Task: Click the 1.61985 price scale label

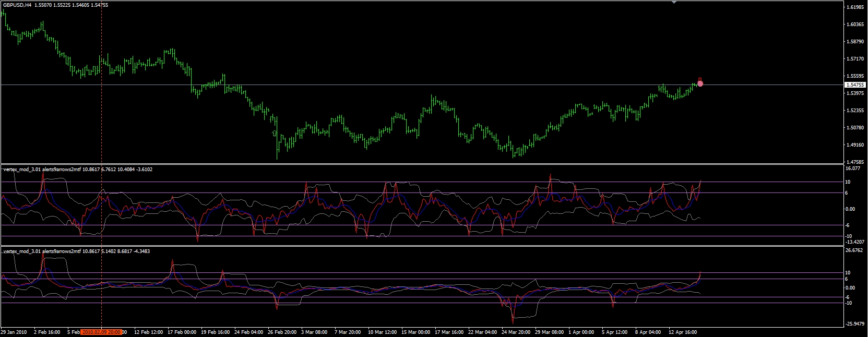Action: pyautogui.click(x=854, y=7)
